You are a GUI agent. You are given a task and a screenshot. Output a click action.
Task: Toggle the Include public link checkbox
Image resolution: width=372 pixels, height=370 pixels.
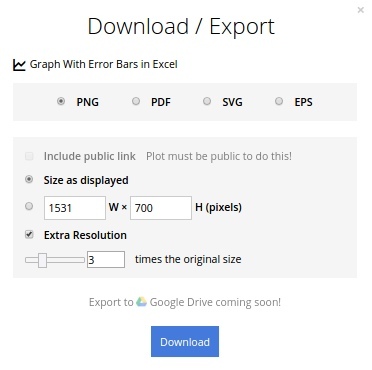point(29,156)
